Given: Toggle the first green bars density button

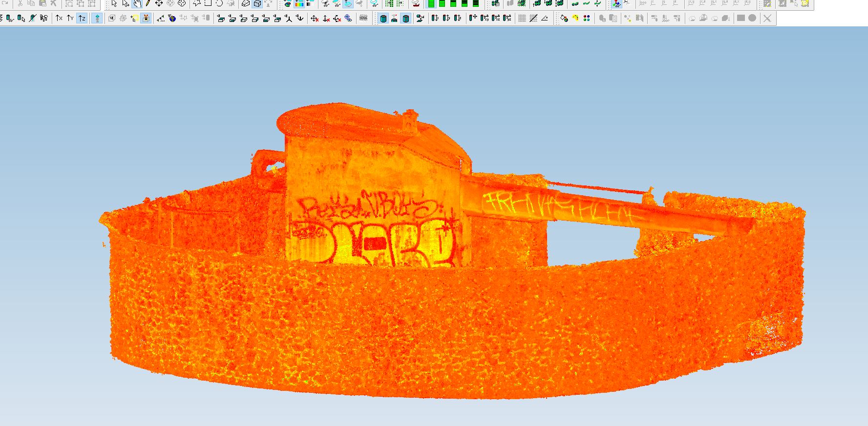Looking at the screenshot, I should pyautogui.click(x=431, y=3).
